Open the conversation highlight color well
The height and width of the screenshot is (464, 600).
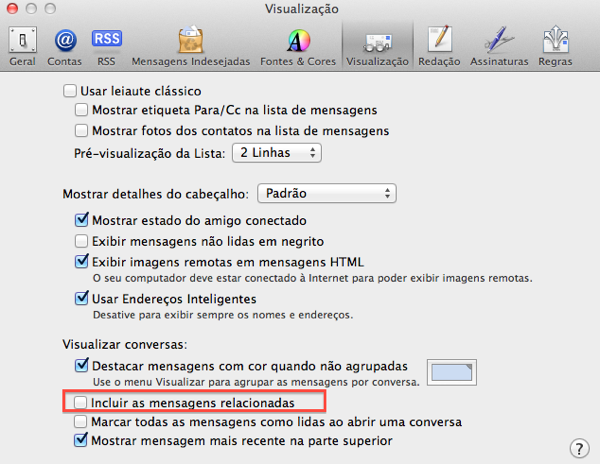pyautogui.click(x=452, y=372)
